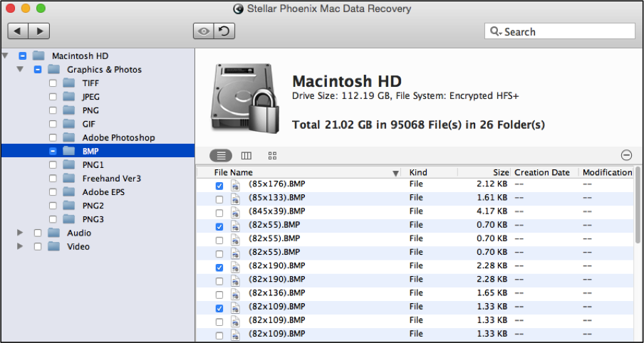Click the GIF folder icon
This screenshot has width=644, height=343.
tap(69, 124)
